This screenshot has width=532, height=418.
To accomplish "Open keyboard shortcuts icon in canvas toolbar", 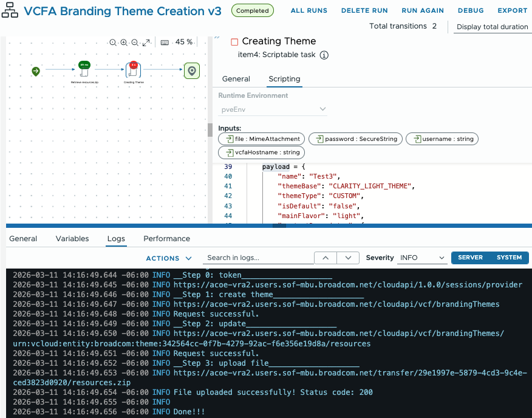I will click(165, 43).
